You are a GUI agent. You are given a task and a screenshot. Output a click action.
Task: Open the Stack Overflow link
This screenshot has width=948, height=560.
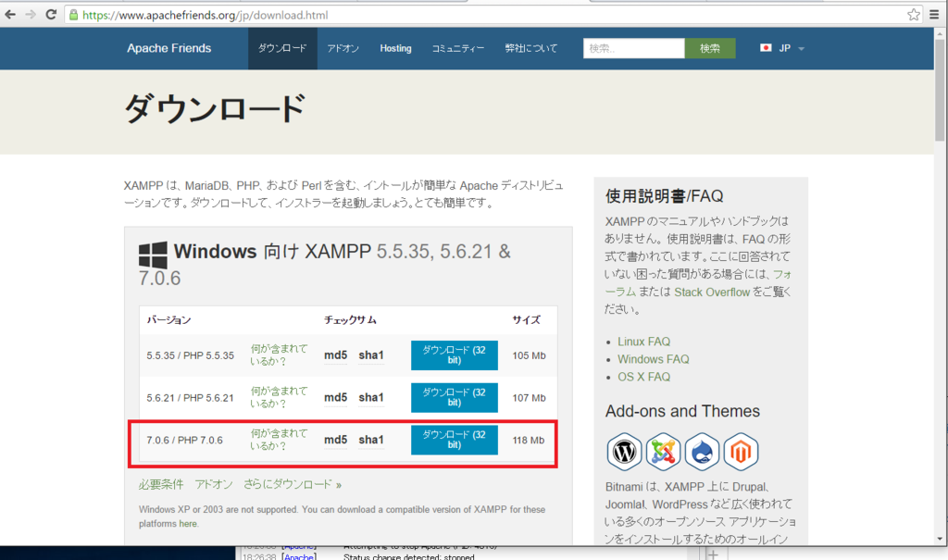[712, 292]
